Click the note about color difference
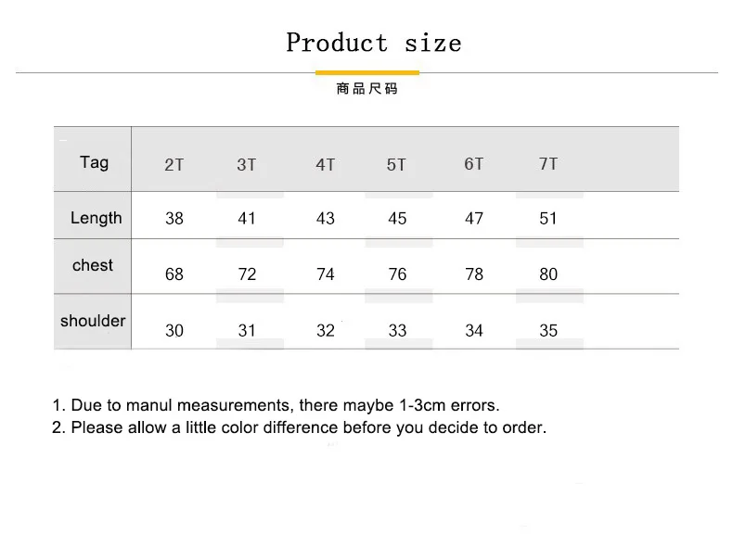Screen dimensions: 733x560 click(299, 427)
